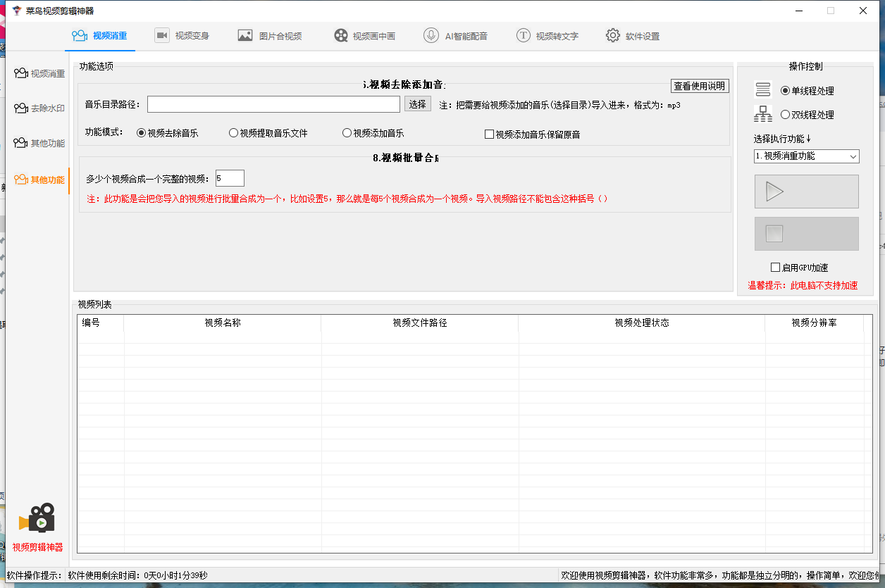Image resolution: width=885 pixels, height=588 pixels.
Task: Select 双线程处理 radio button
Action: coord(786,115)
